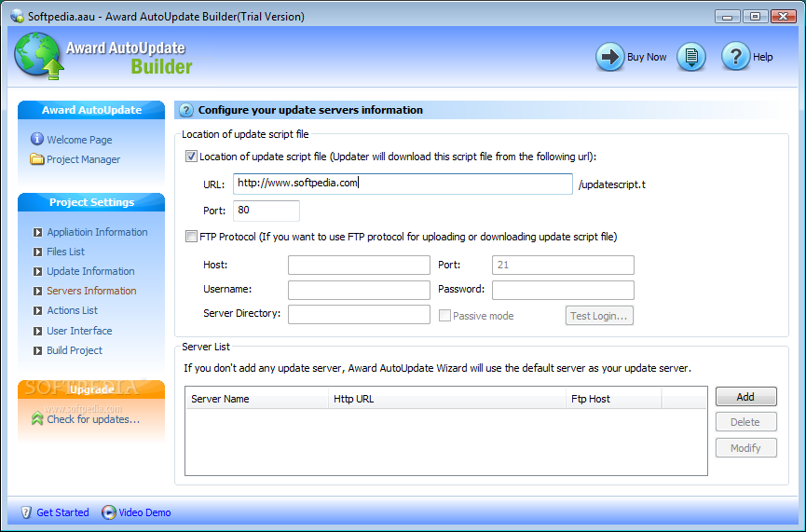Click the arrow icon next to Actions List
Image resolution: width=806 pixels, height=532 pixels.
37,310
